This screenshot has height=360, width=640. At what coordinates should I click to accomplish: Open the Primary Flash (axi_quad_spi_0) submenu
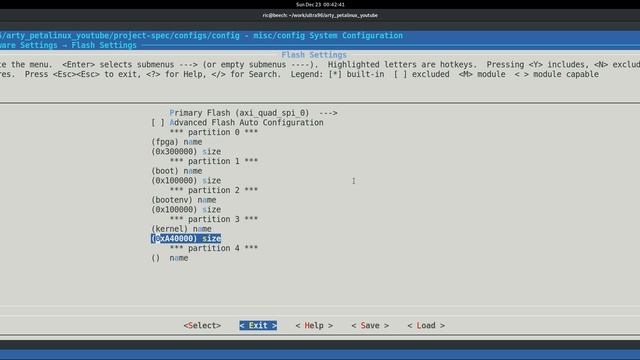click(x=253, y=113)
